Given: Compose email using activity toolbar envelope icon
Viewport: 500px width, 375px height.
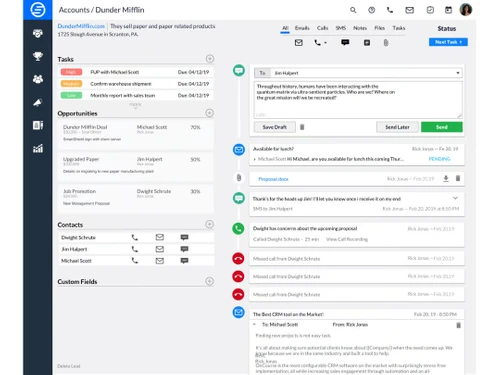Looking at the screenshot, I should pos(299,43).
